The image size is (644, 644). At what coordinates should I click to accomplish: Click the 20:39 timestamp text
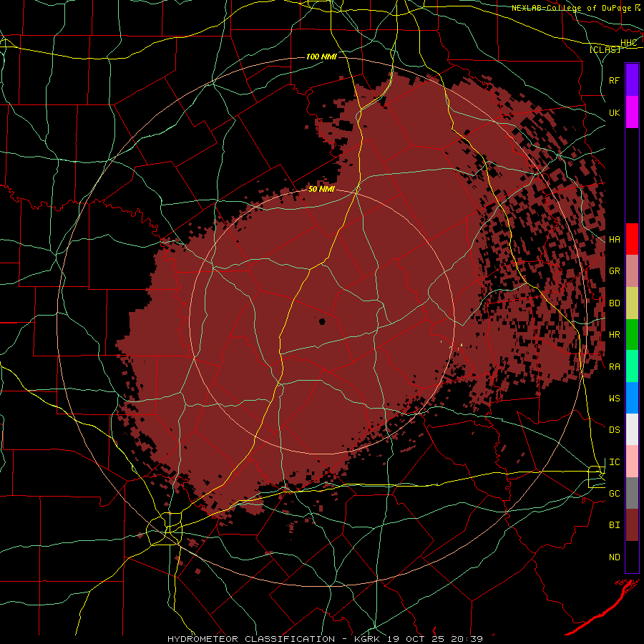[x=467, y=639]
